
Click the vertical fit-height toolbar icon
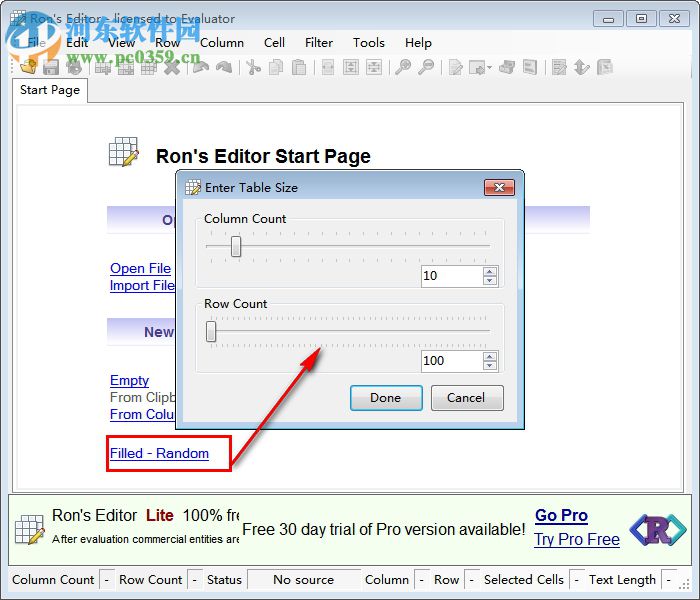point(351,67)
